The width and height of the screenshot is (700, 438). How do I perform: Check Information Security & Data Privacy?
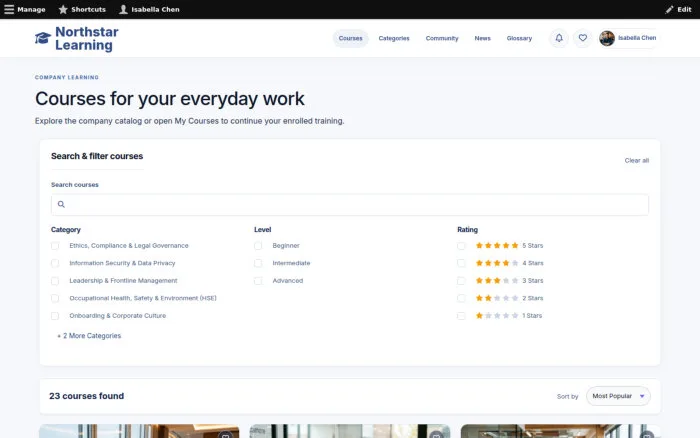55,263
